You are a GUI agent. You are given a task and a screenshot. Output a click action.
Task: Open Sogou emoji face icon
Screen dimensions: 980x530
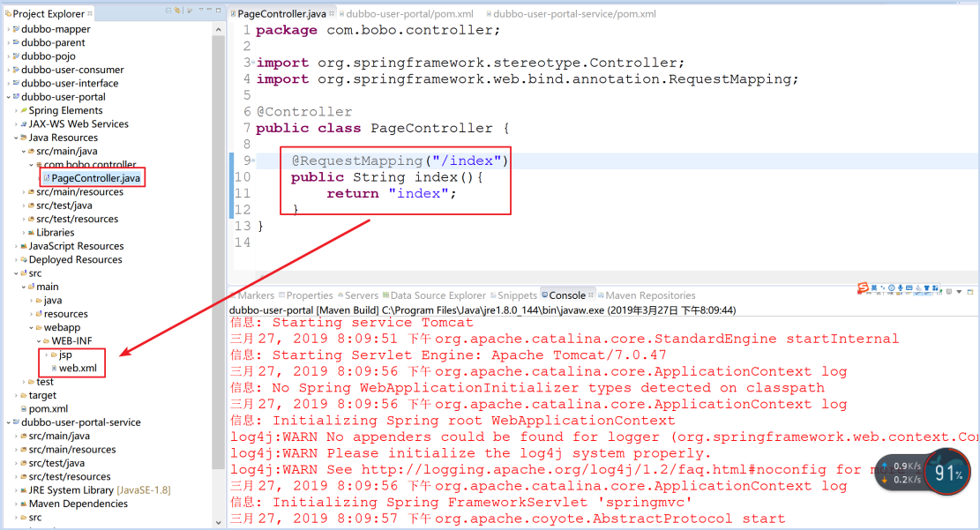[x=891, y=287]
